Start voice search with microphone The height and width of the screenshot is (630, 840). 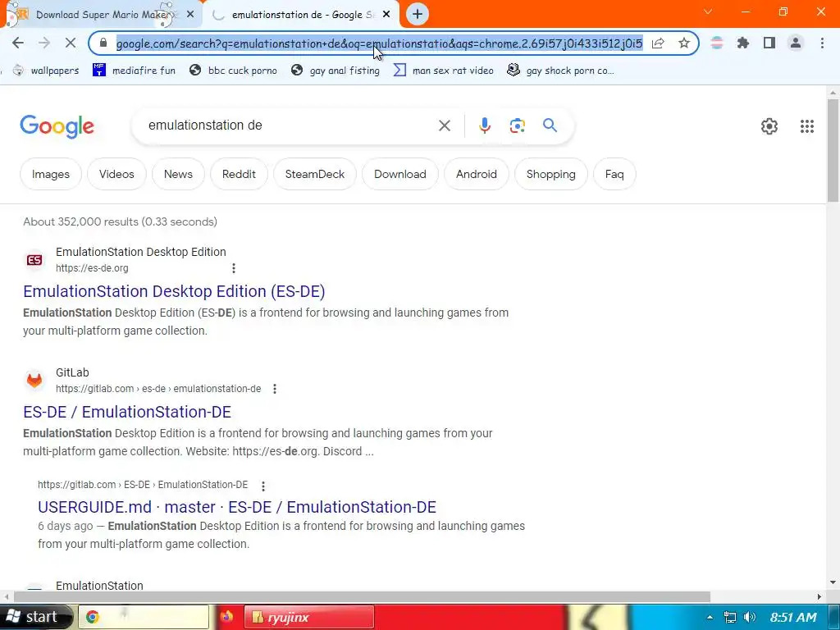tap(484, 126)
